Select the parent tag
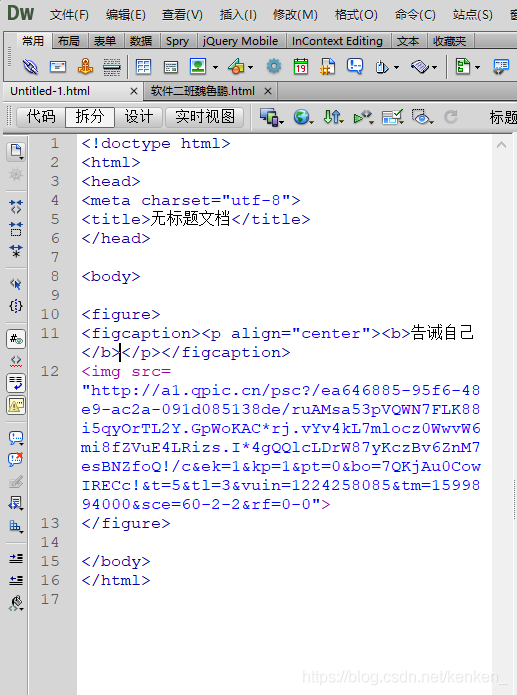Screen dimensions: 517x695 point(16,284)
